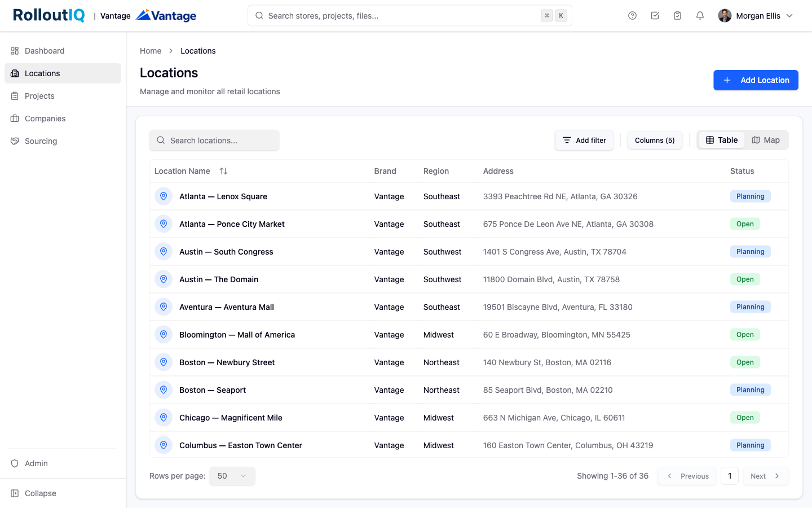Open Austin — South Congress location

pos(226,252)
